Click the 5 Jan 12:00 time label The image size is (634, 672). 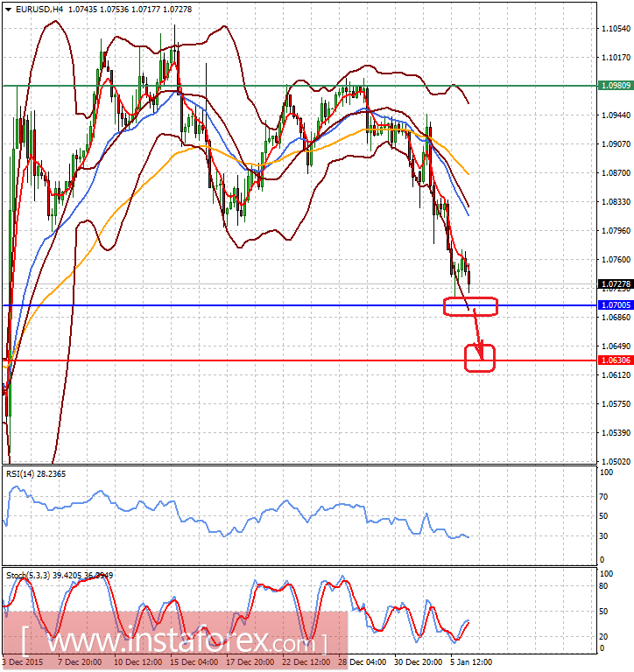pyautogui.click(x=471, y=662)
